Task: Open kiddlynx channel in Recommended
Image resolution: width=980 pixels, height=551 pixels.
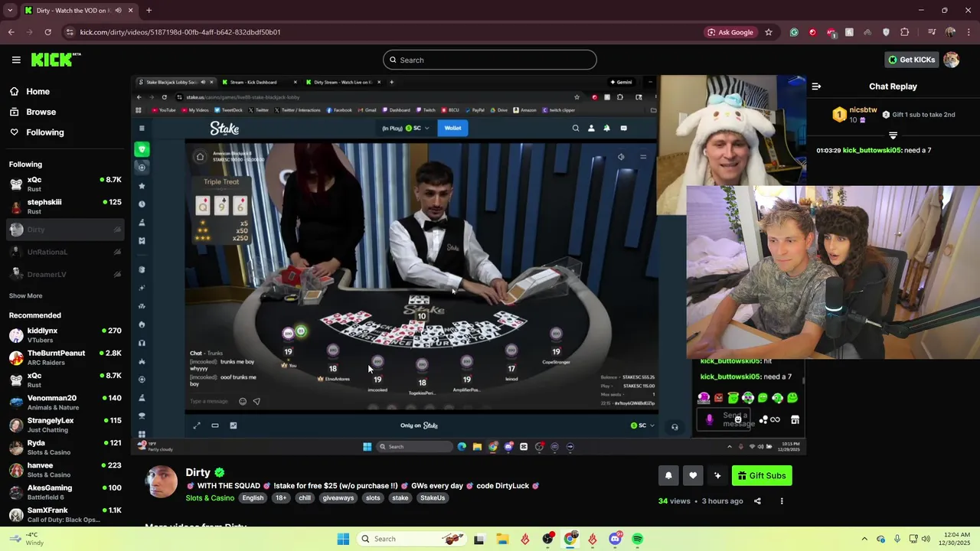Action: point(65,335)
